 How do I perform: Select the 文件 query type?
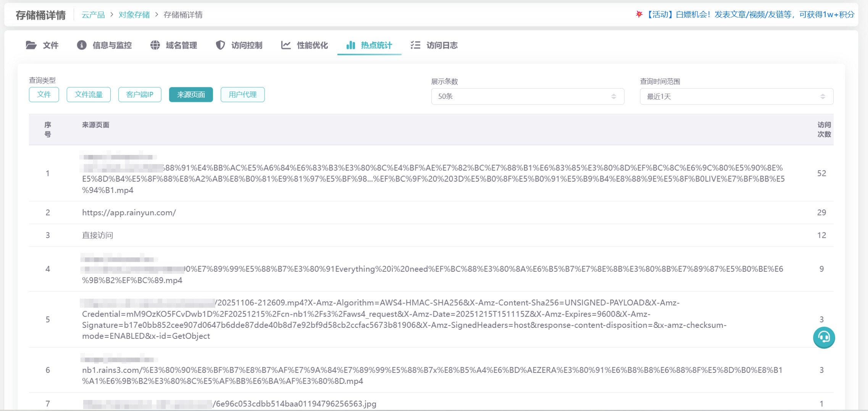point(44,95)
